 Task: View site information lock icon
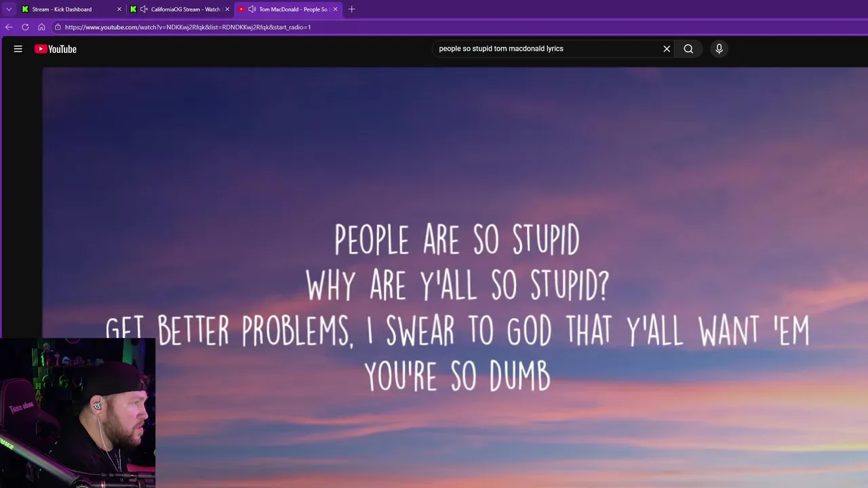click(58, 27)
